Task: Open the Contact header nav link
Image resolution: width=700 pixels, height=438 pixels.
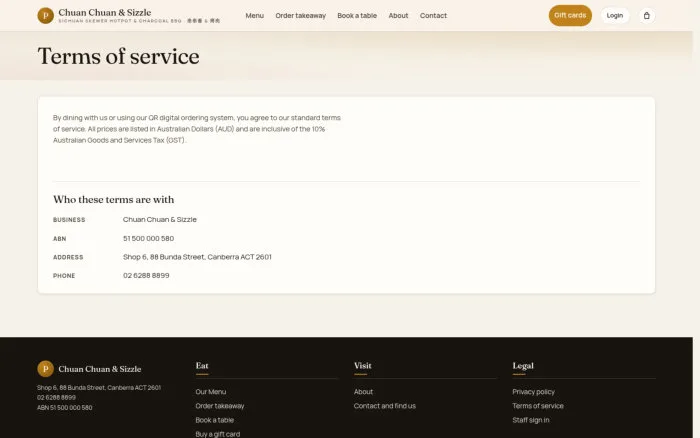Action: tap(433, 16)
